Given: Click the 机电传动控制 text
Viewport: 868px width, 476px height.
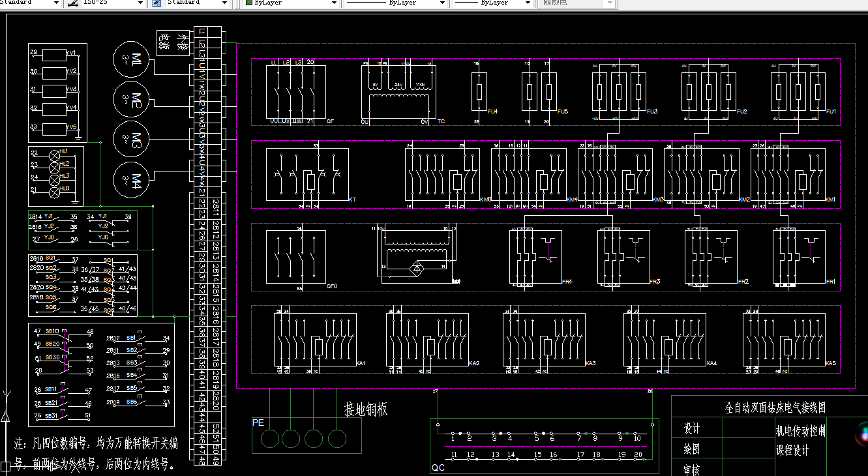Looking at the screenshot, I should click(x=801, y=431).
